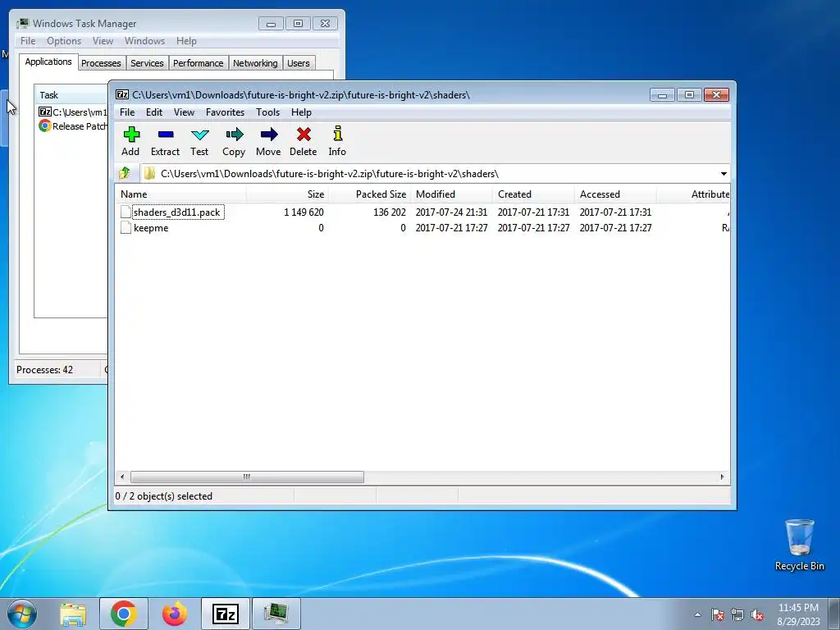Open Task Manager Options menu
Image resolution: width=840 pixels, height=630 pixels.
[64, 41]
